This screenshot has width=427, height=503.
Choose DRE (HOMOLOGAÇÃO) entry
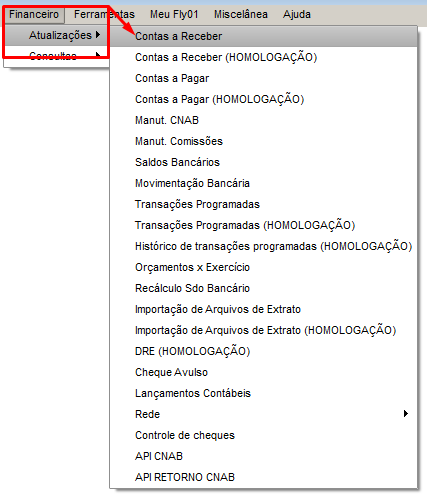click(x=263, y=351)
